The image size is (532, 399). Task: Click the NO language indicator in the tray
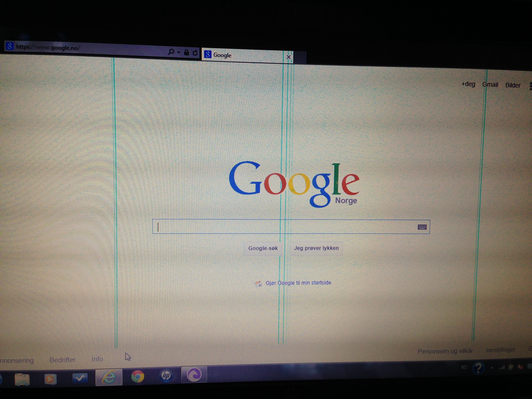coord(464,367)
